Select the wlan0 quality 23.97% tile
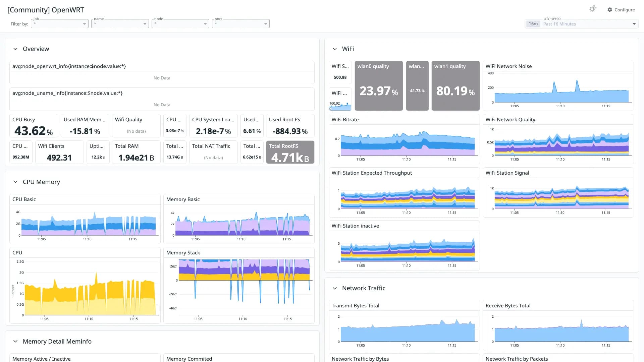 (379, 86)
